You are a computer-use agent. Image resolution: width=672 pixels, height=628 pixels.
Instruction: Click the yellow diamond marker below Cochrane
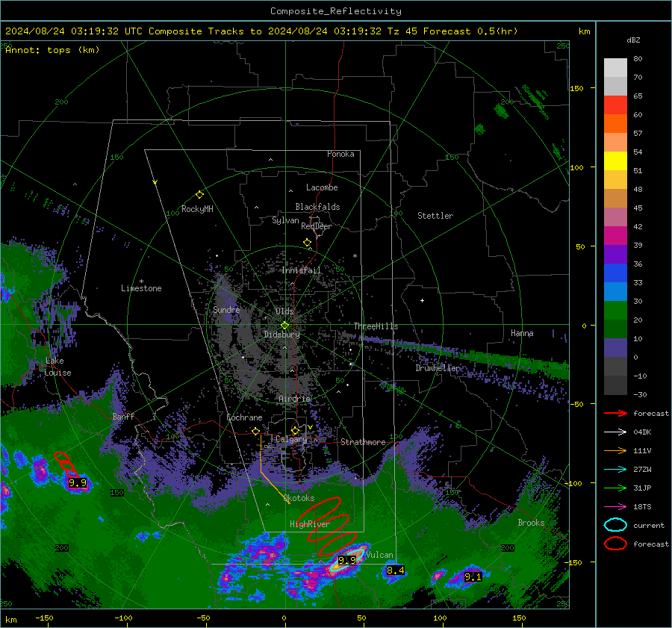(x=256, y=432)
